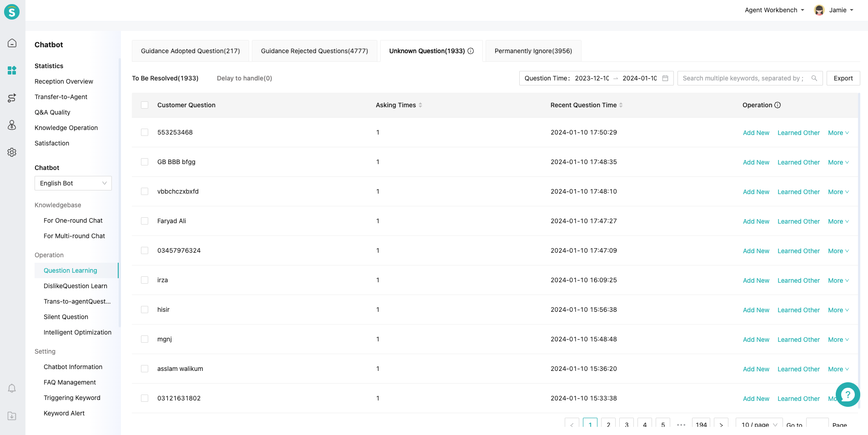This screenshot has height=435, width=868.
Task: Select the Delay to handle sub-tab
Action: coord(245,78)
